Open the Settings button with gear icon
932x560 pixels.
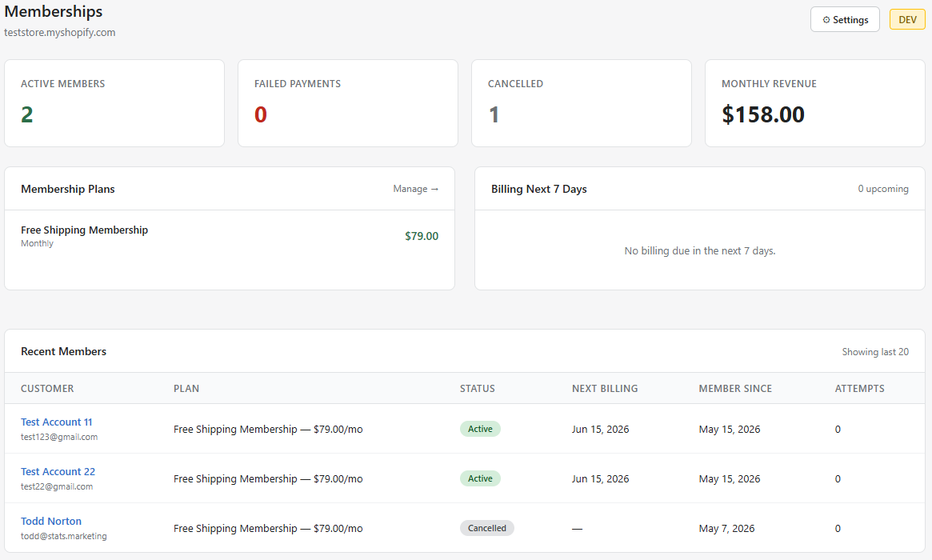point(845,20)
